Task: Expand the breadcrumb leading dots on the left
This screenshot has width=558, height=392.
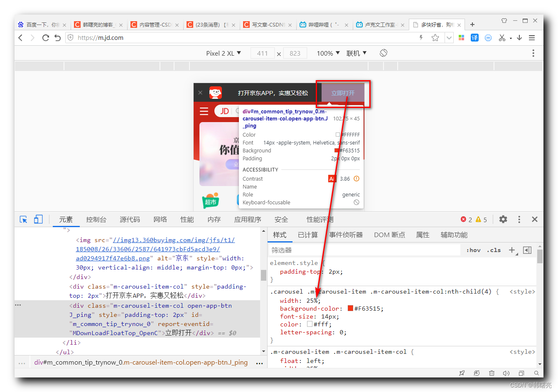Action: coord(22,363)
